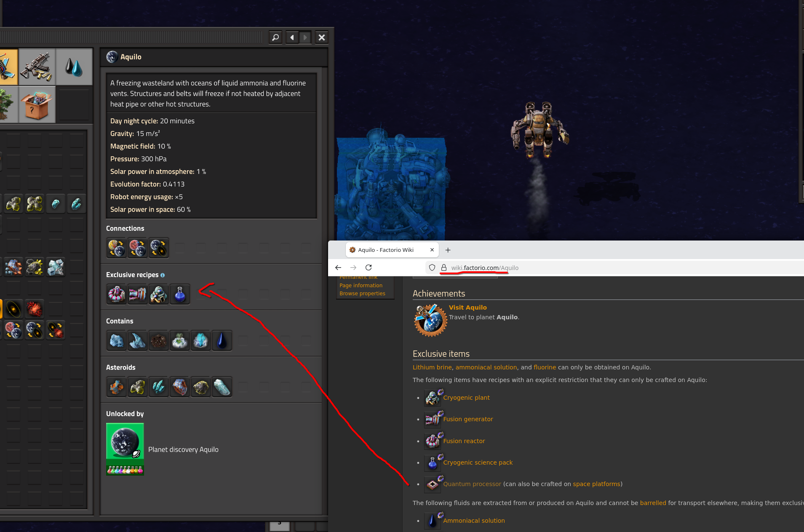Click the fusion generator icon under Exclusive recipes

pos(138,294)
